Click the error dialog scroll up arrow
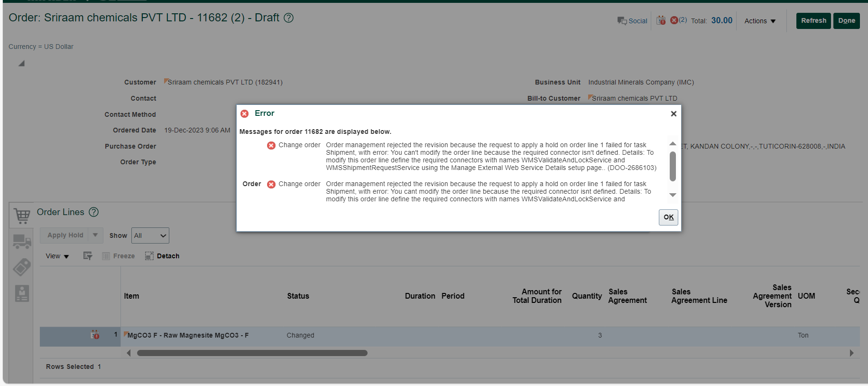 point(673,143)
